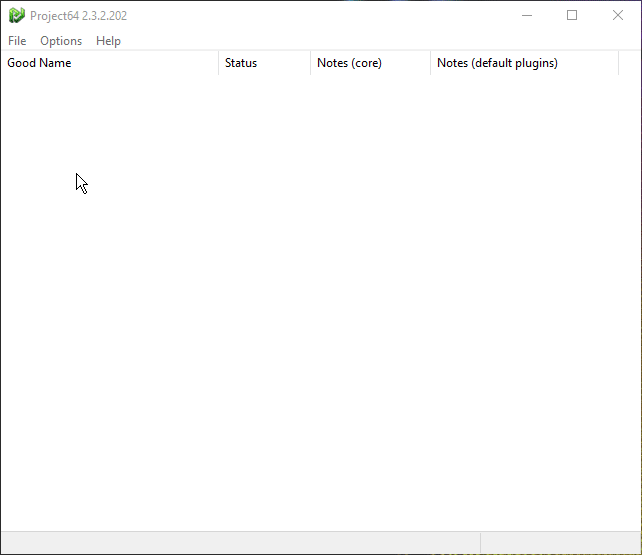Minimize the Project64 window
The image size is (642, 555).
click(526, 15)
